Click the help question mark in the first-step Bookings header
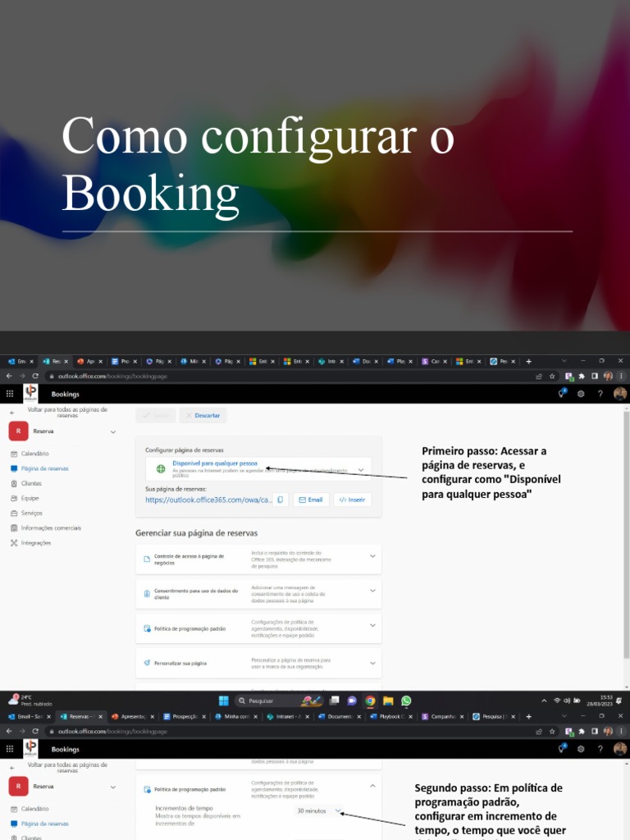The image size is (630, 840). (600, 394)
